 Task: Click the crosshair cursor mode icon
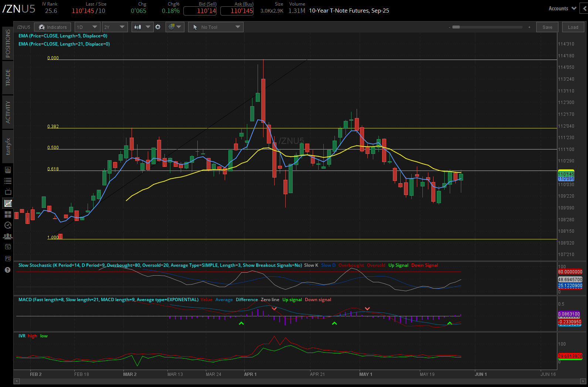(171, 27)
